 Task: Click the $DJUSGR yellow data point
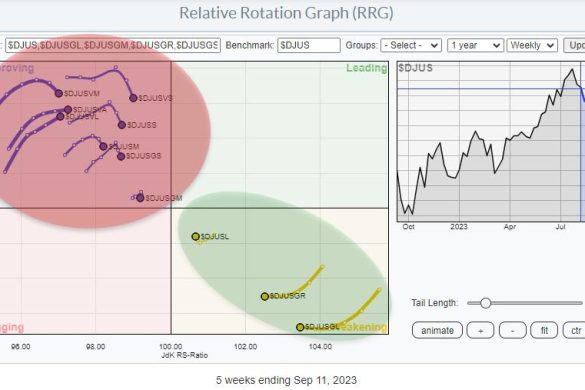(x=265, y=296)
